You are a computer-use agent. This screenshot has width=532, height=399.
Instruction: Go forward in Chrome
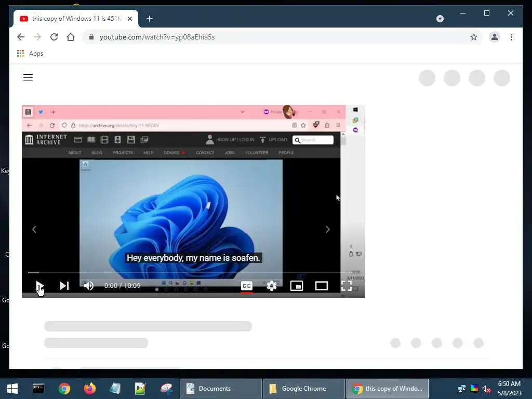pos(37,37)
